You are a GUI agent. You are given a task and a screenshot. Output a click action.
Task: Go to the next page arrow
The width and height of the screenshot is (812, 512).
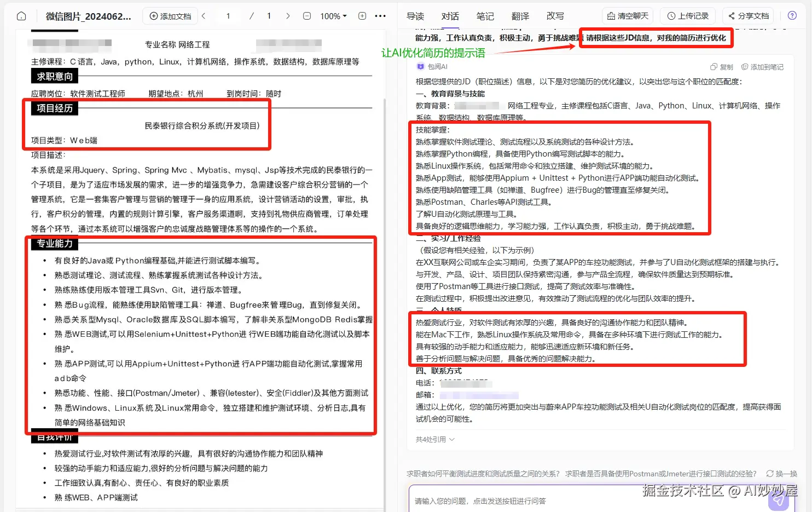coord(288,16)
